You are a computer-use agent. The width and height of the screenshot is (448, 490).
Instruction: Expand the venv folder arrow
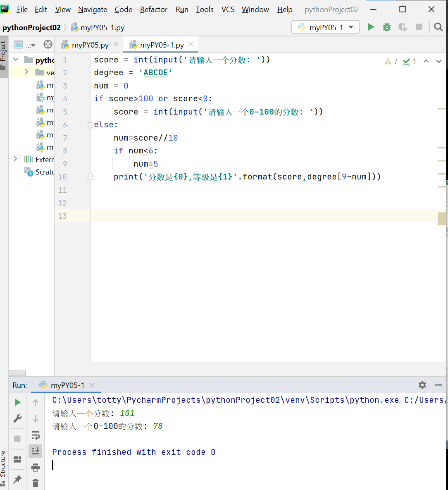point(26,72)
